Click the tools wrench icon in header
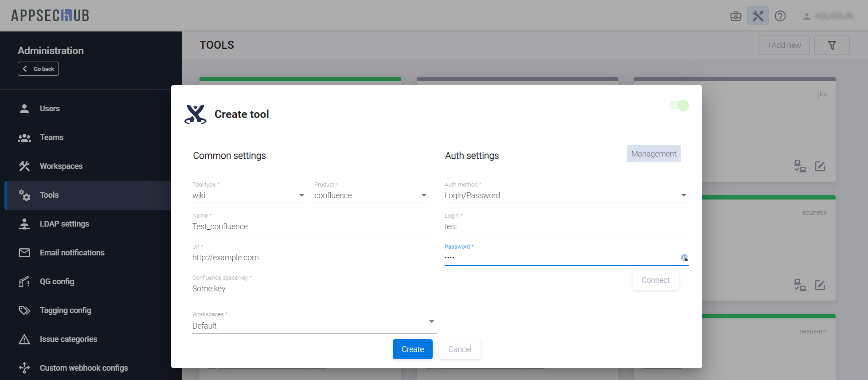Image resolution: width=868 pixels, height=380 pixels. pos(758,16)
